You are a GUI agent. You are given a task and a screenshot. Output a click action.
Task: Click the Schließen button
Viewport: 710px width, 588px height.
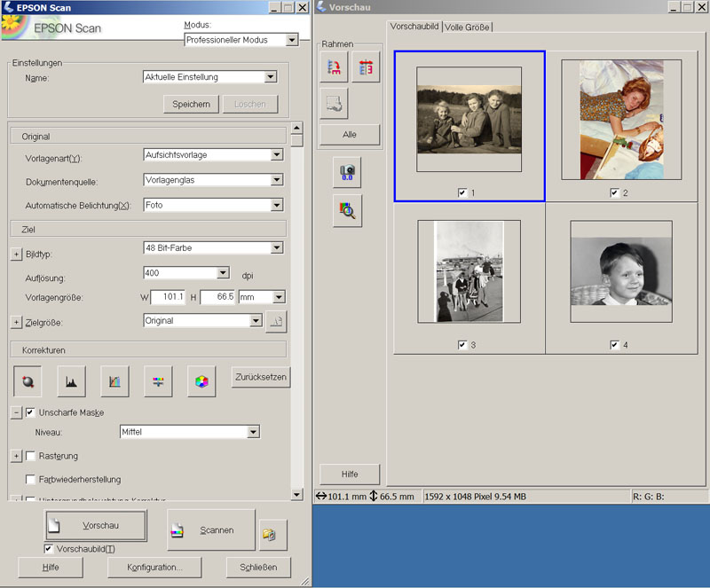(258, 568)
